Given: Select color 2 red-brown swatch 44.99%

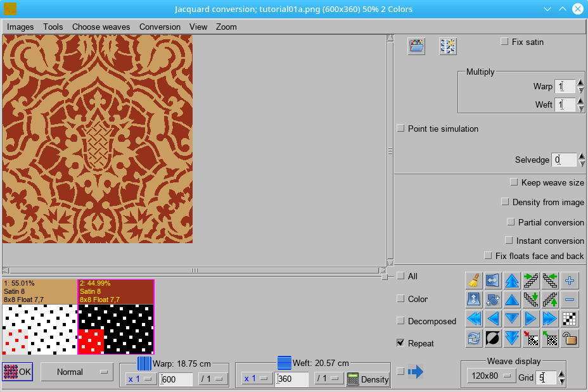Looking at the screenshot, I should 116,291.
